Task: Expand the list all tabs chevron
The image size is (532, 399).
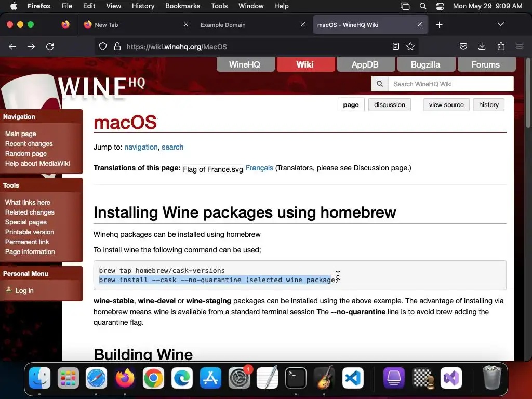Action: (x=500, y=24)
